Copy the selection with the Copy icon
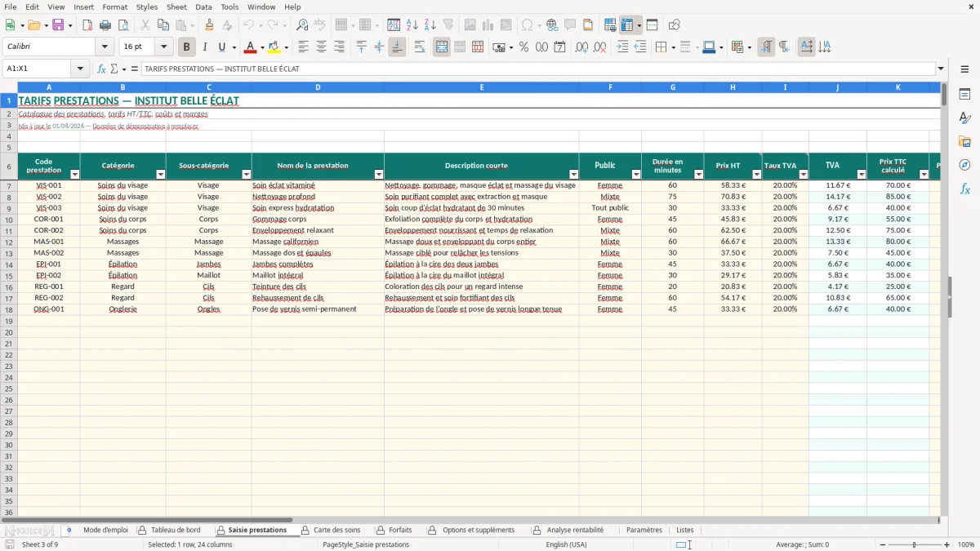The height and width of the screenshot is (551, 980). coord(163,25)
